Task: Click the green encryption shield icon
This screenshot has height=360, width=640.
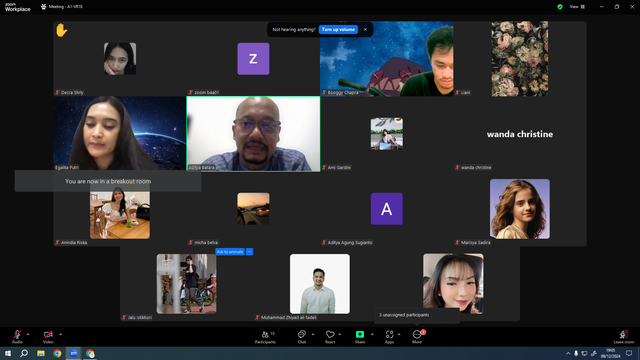Action: tap(560, 7)
